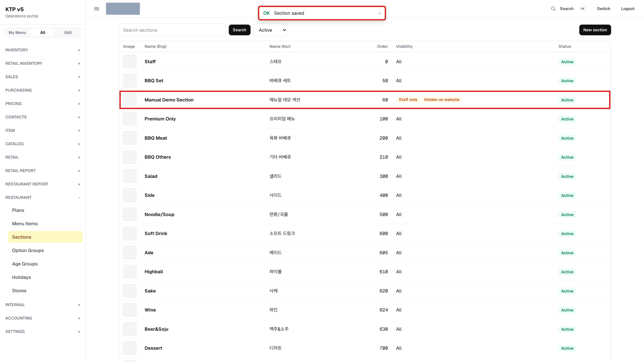Switch to the Edit menu tab
This screenshot has width=644, height=362.
tap(68, 32)
